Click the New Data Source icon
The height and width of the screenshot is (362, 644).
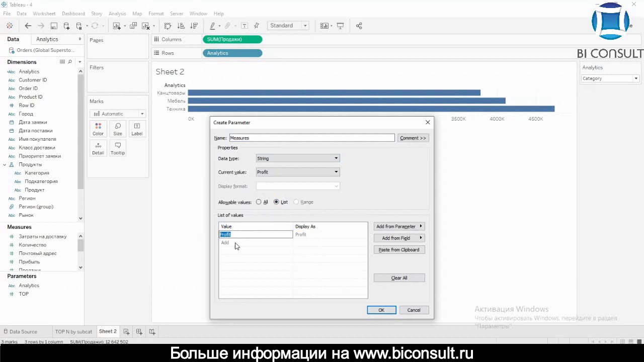[66, 26]
